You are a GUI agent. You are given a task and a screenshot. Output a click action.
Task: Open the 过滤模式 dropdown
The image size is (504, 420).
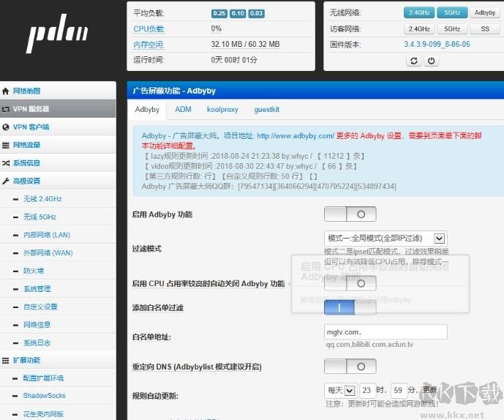point(385,239)
